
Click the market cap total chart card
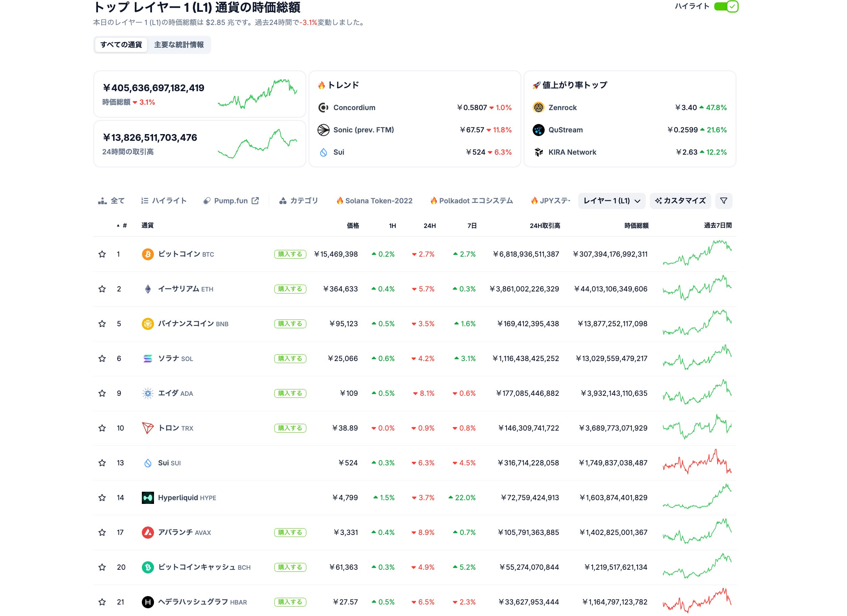click(x=200, y=94)
